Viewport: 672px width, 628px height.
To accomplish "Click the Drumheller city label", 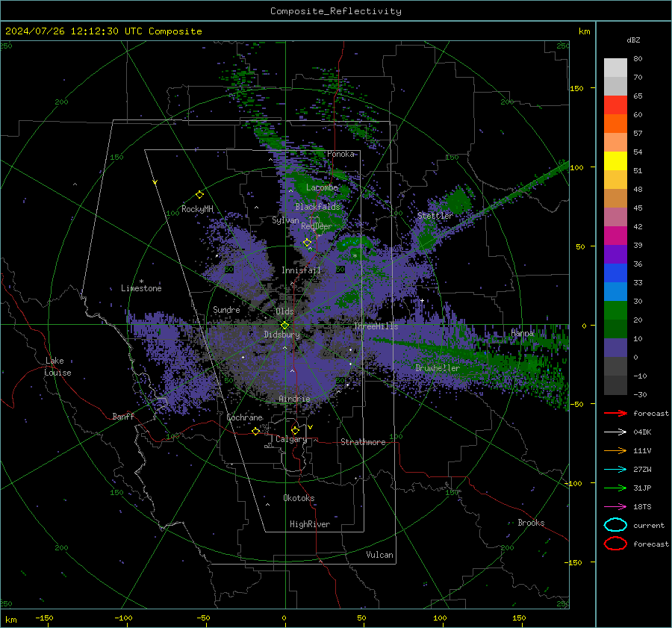I will coord(438,368).
